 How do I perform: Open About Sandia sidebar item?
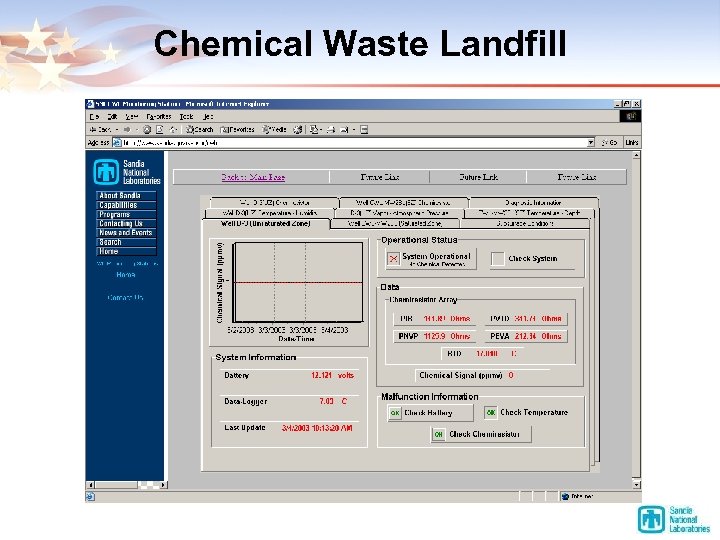tap(126, 196)
